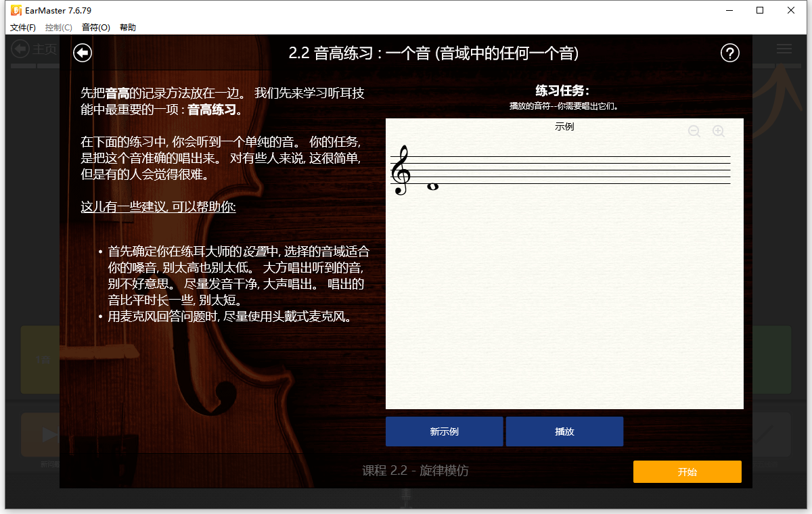Viewport: 812px width, 514px height.
Task: Open the 文件 menu
Action: [x=22, y=28]
